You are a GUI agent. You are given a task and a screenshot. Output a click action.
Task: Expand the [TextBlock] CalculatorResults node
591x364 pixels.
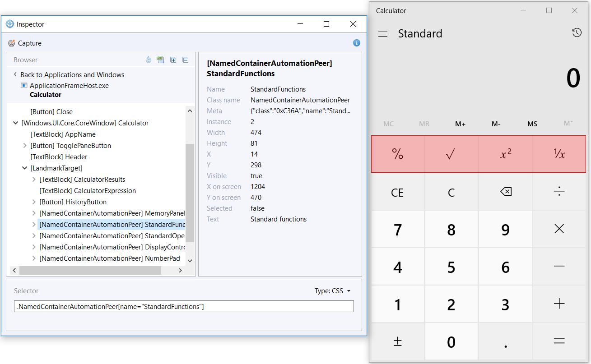(34, 180)
